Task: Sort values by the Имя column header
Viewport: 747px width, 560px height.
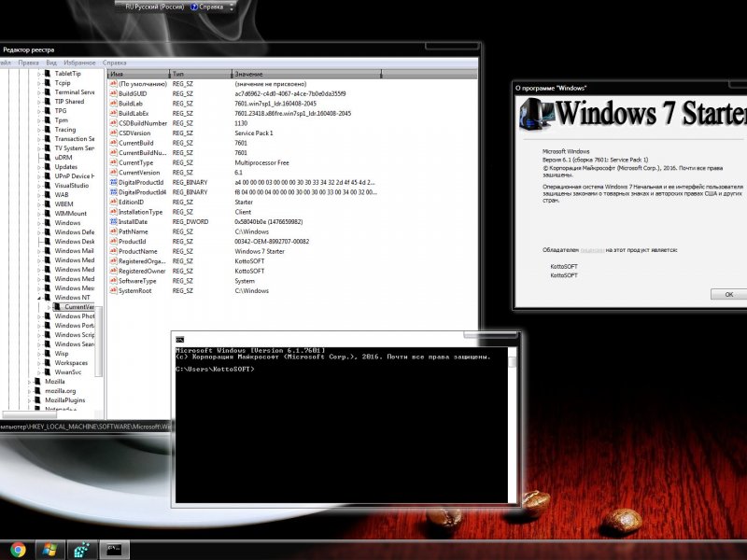Action: pos(138,74)
